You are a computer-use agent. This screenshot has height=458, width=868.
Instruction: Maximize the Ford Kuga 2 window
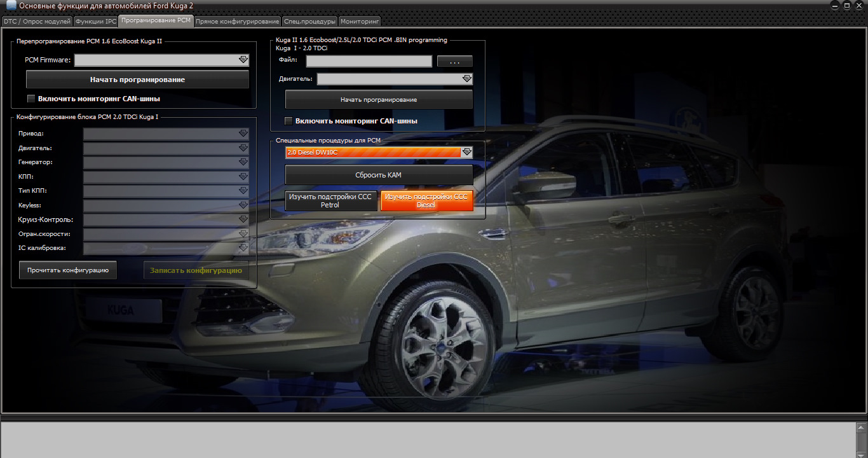click(847, 6)
